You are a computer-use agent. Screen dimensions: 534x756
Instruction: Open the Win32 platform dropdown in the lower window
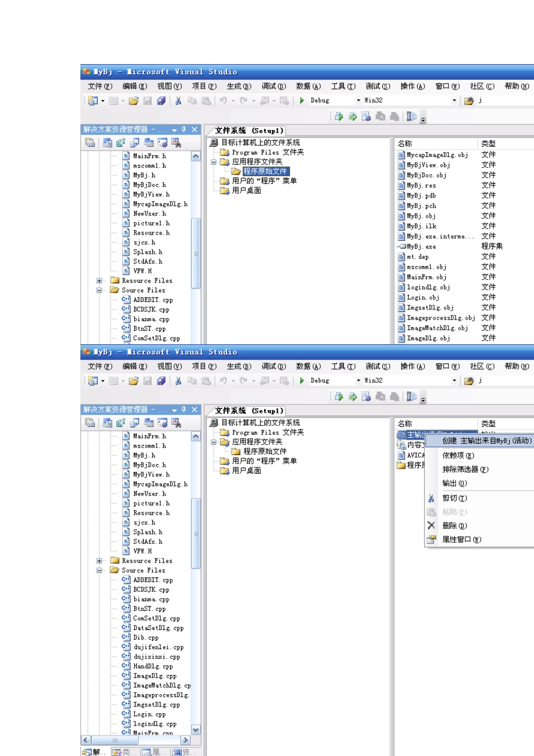[454, 381]
